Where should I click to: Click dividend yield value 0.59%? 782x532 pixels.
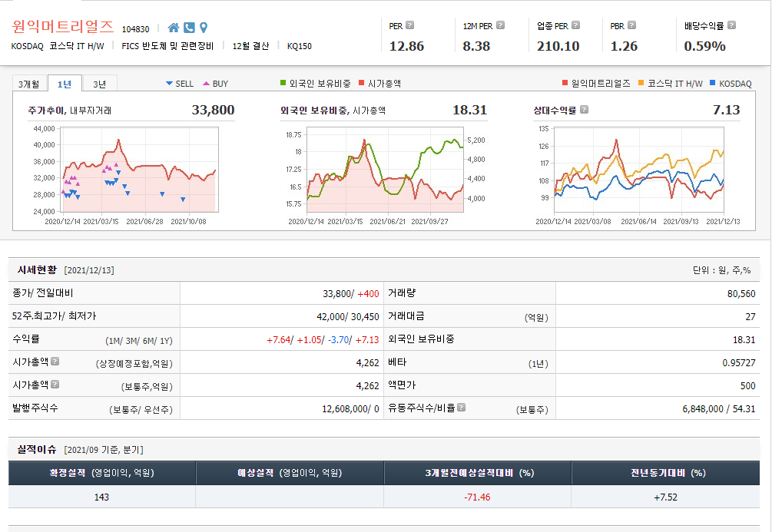[704, 46]
